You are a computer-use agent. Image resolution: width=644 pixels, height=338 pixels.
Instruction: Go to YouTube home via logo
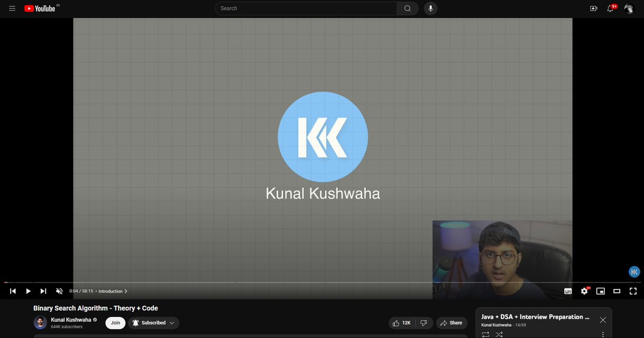41,8
